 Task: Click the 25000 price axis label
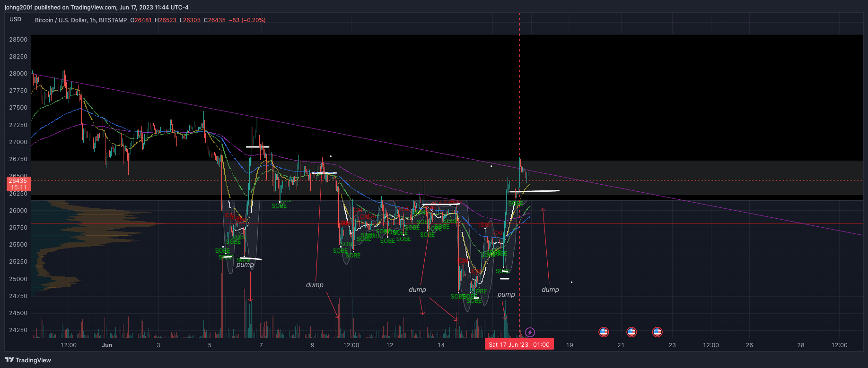[x=18, y=279]
